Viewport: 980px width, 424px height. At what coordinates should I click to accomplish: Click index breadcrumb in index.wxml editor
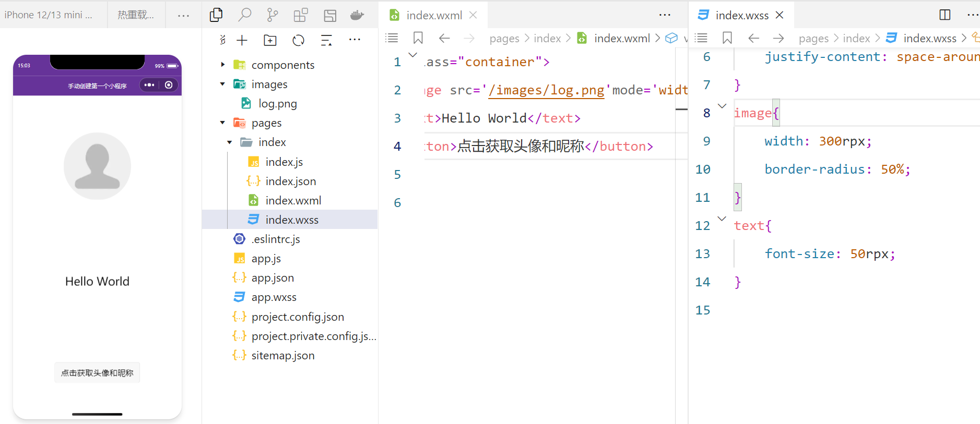click(547, 38)
